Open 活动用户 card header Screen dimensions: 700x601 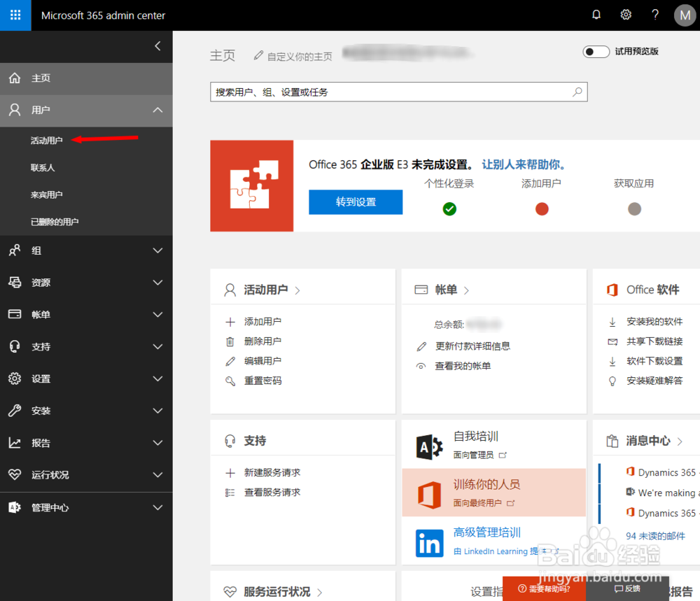coord(265,290)
